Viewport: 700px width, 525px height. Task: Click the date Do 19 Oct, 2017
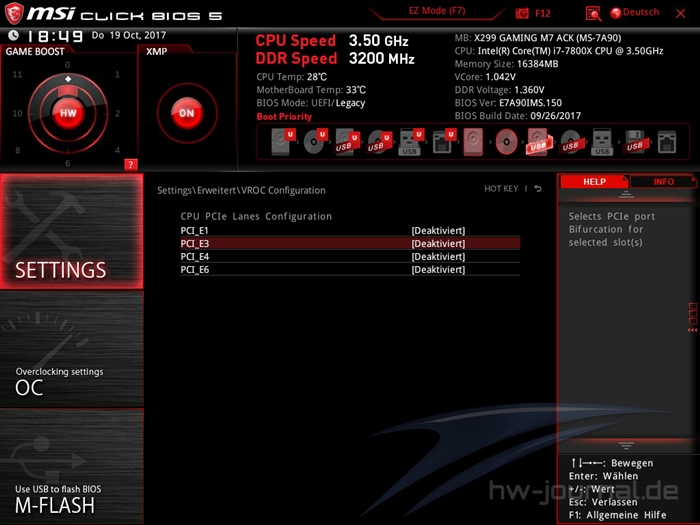(129, 35)
